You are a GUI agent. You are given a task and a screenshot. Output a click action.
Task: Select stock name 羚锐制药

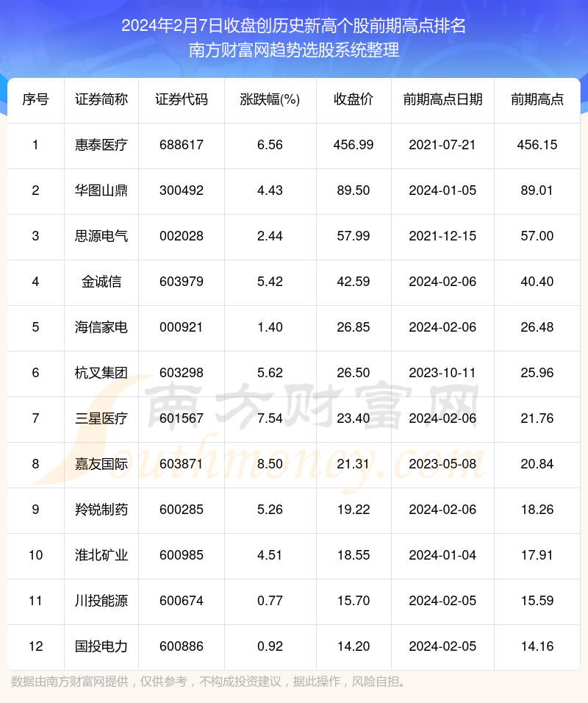click(101, 510)
